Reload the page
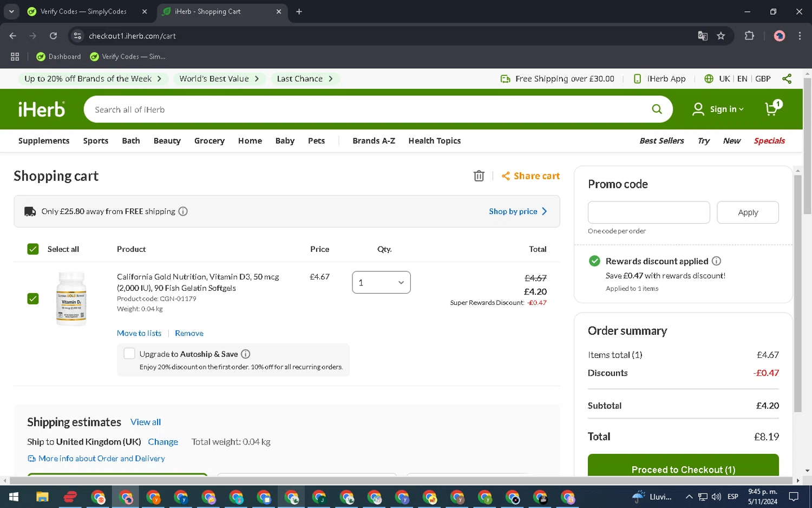812x508 pixels. pyautogui.click(x=53, y=36)
